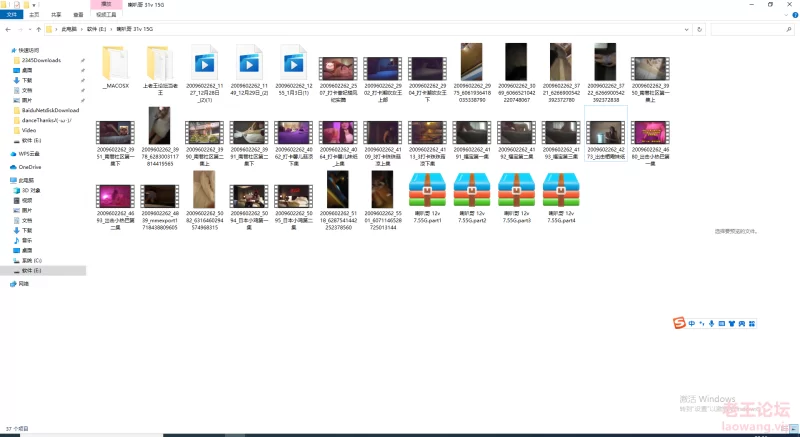Click the "37 个项目" status bar text
This screenshot has width=800, height=437.
click(17, 429)
